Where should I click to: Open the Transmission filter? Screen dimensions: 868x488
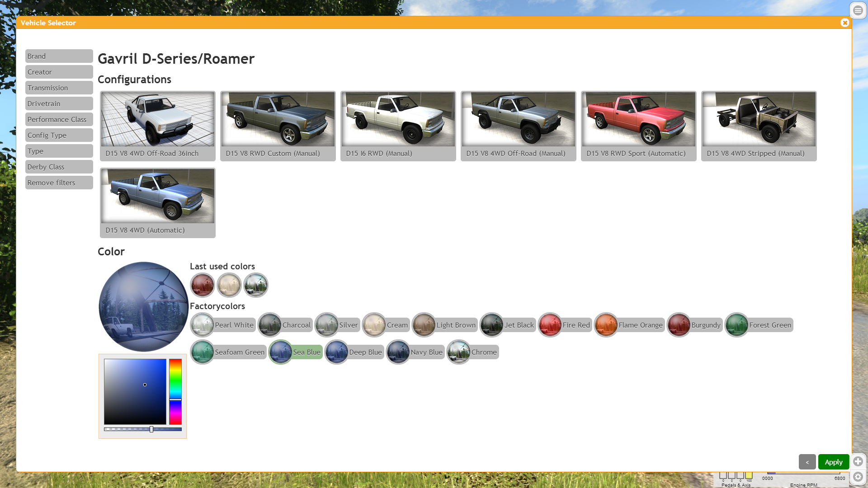coord(59,88)
